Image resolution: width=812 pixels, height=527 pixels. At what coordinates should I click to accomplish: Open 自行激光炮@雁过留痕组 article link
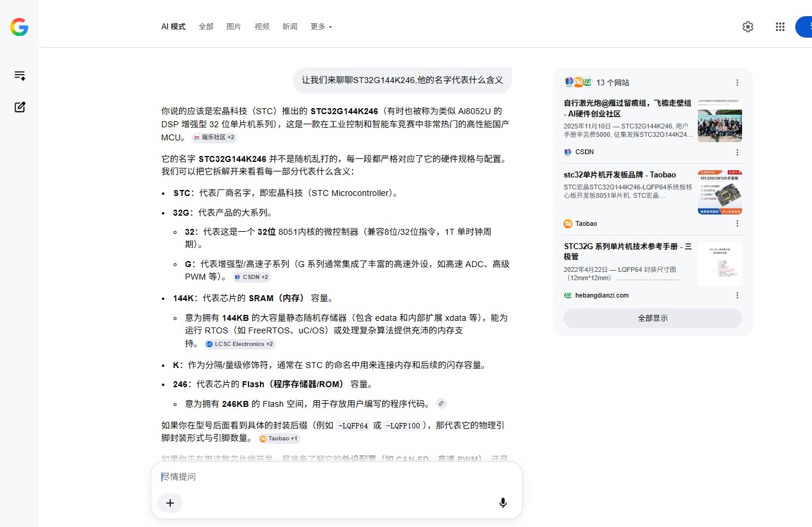tap(628, 108)
